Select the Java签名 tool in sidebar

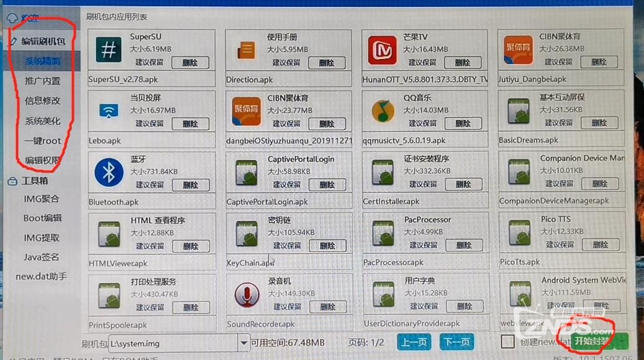click(42, 257)
